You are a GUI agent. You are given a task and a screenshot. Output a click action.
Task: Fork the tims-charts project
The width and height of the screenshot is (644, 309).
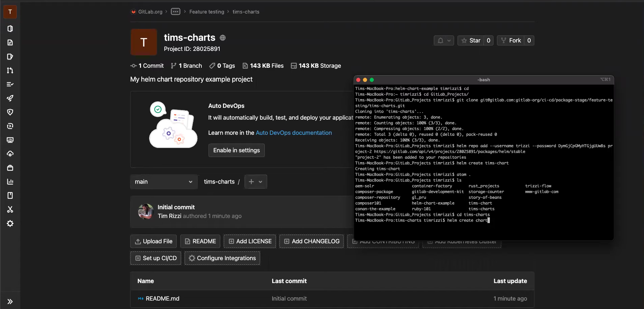[511, 40]
